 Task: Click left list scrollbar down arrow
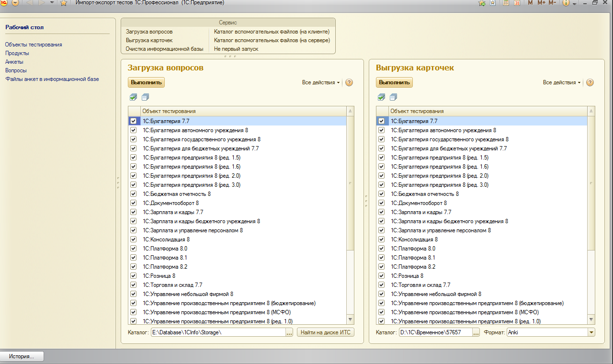click(x=350, y=319)
